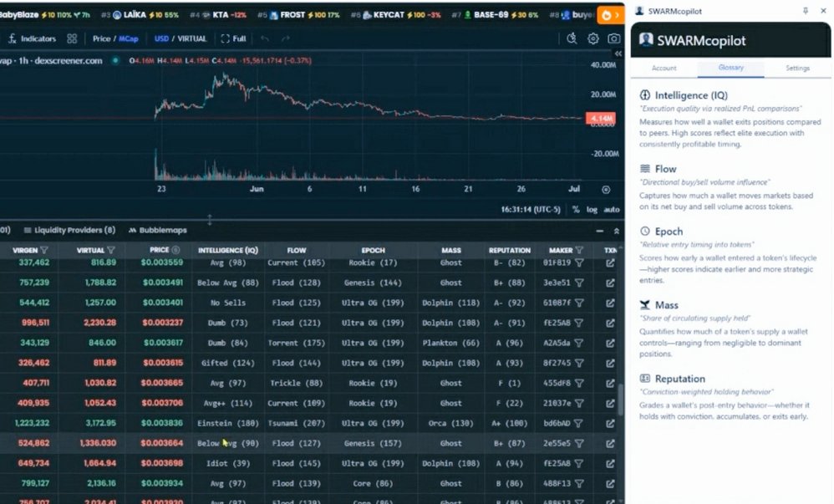This screenshot has height=504, width=834.
Task: Open Bubblemaps tab
Action: (158, 230)
